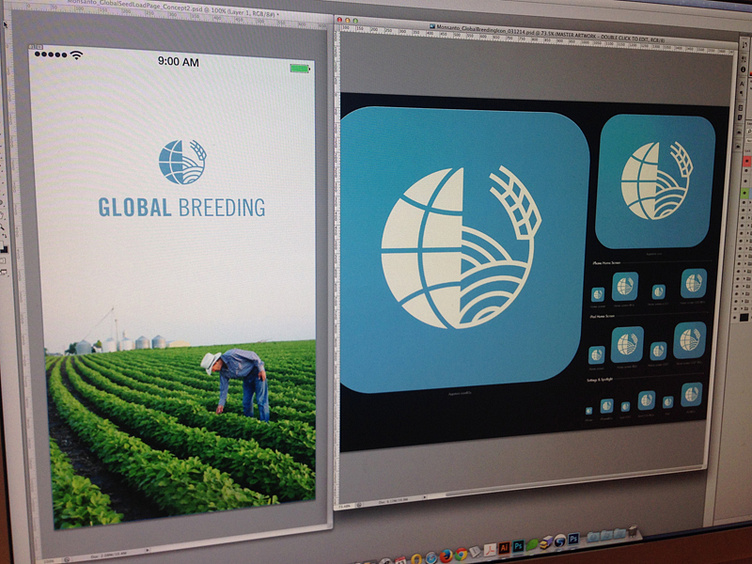Launch Adobe Illustrator from the dock
This screenshot has height=564, width=752.
(504, 548)
